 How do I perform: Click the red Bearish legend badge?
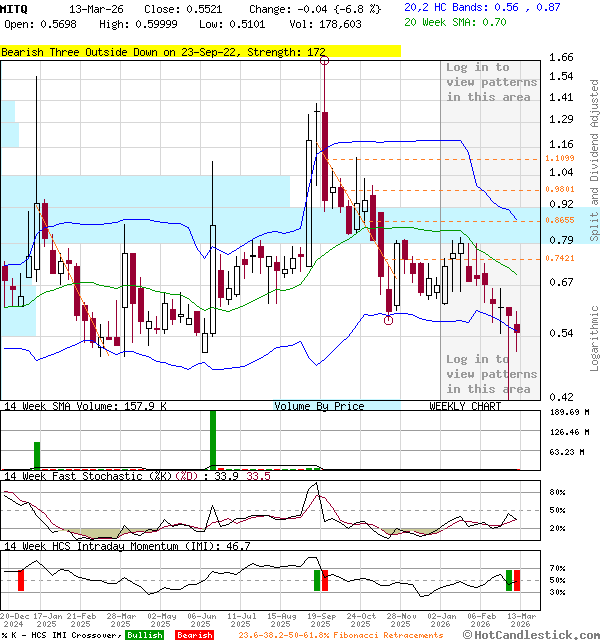tap(193, 635)
